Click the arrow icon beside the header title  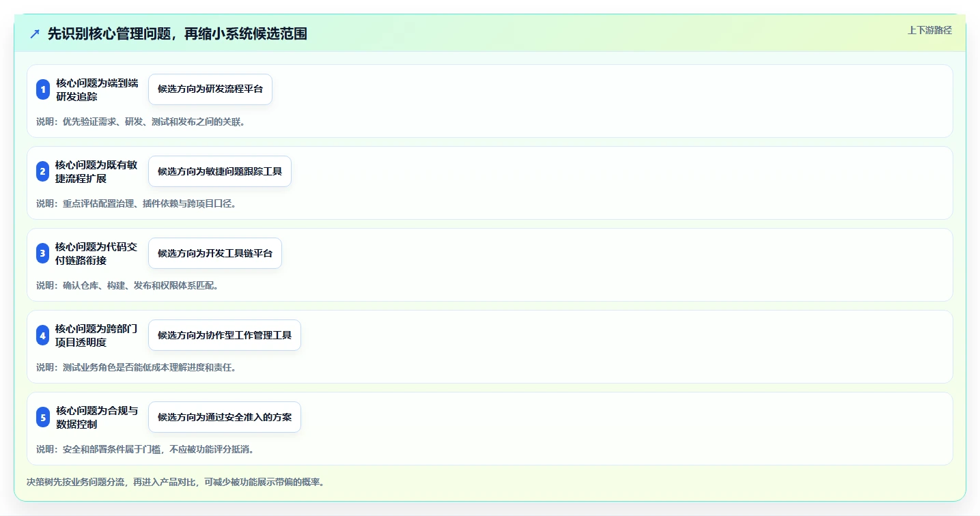click(35, 33)
